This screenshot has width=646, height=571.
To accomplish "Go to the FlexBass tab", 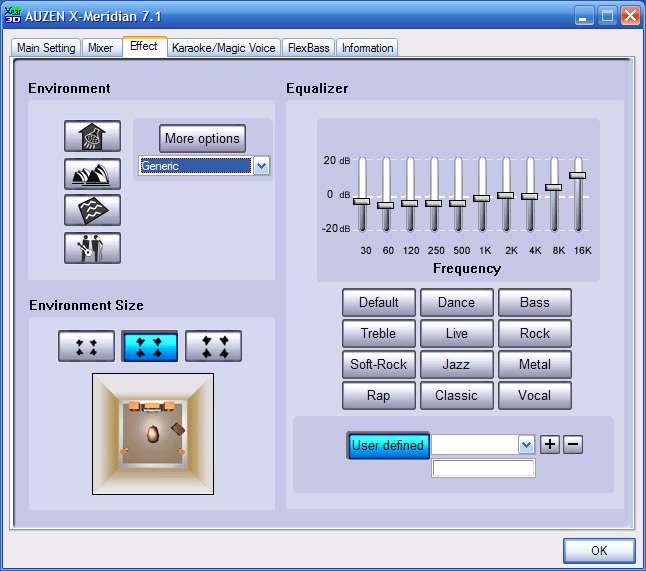I will (x=310, y=48).
